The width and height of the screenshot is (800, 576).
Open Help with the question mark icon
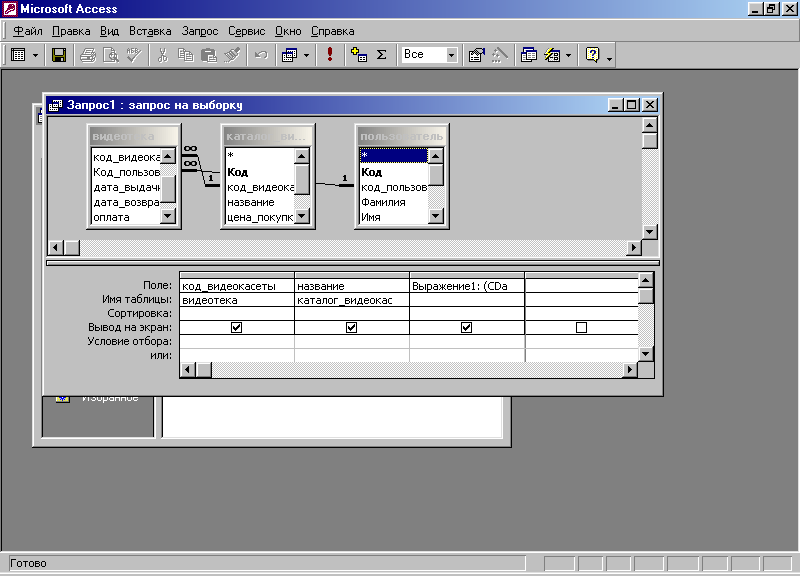592,55
